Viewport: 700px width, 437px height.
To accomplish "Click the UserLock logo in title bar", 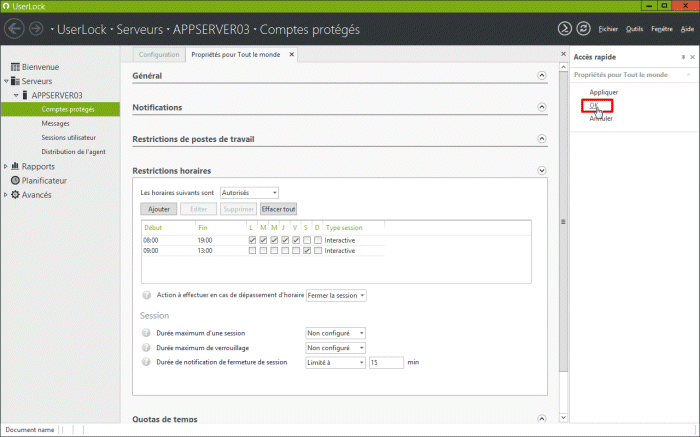I will pyautogui.click(x=6, y=6).
